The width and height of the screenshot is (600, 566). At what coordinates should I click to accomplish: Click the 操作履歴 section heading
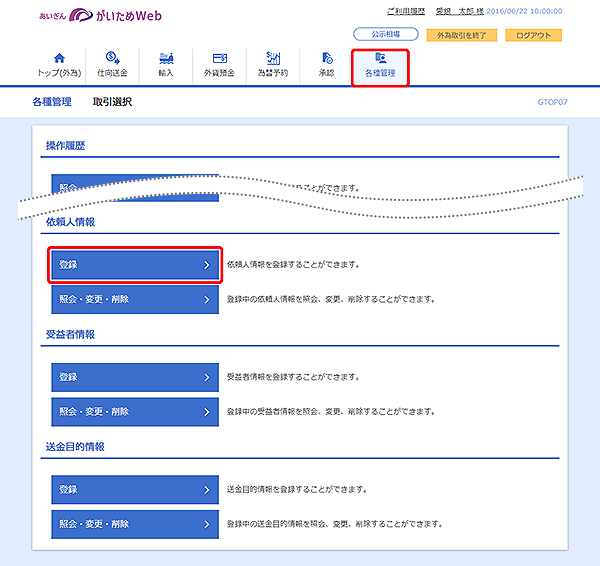[65, 146]
